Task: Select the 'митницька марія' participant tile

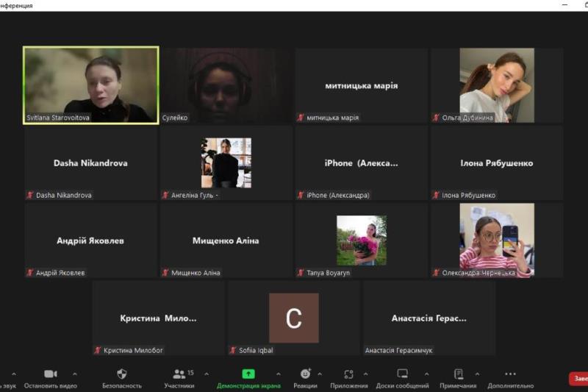Action: pos(362,85)
